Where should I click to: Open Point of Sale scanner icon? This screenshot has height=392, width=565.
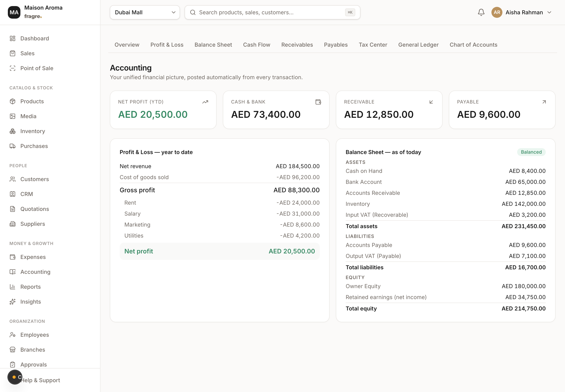click(x=13, y=68)
